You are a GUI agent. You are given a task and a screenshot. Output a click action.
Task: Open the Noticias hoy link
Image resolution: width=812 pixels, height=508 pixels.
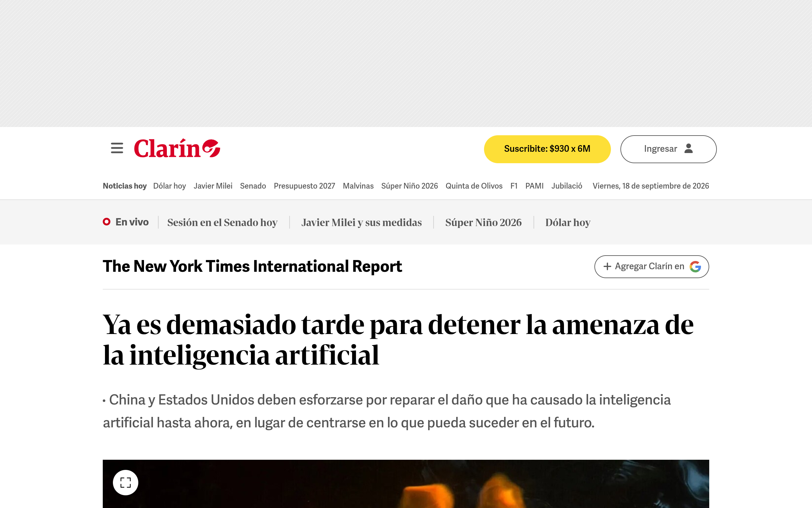124,186
